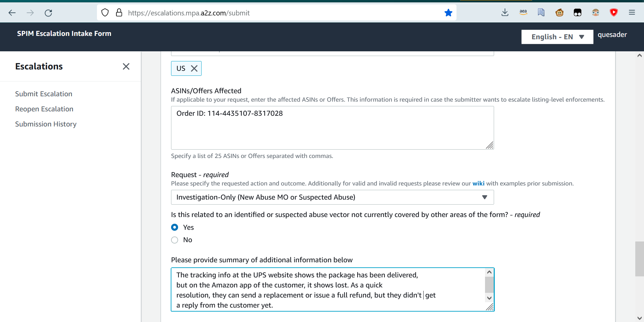644x322 pixels.
Task: Open the browser downloads panel
Action: [x=505, y=13]
